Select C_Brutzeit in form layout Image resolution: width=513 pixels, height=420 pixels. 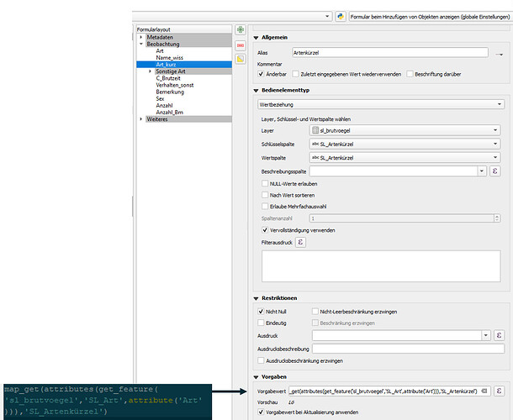click(x=168, y=78)
